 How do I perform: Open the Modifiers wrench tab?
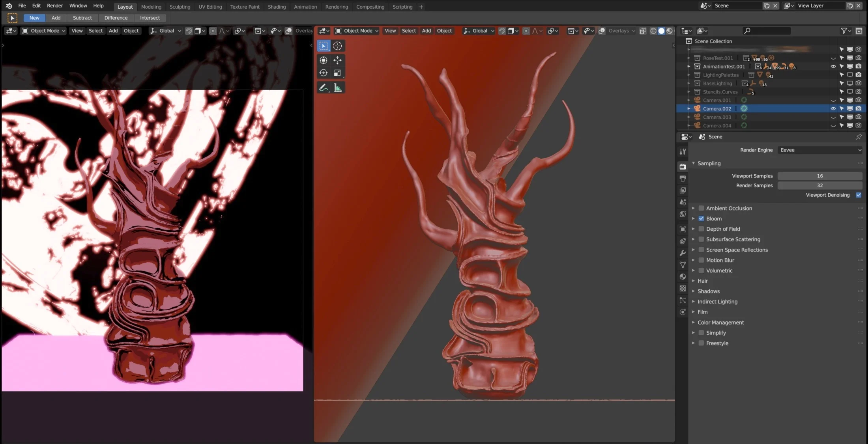pos(683,253)
